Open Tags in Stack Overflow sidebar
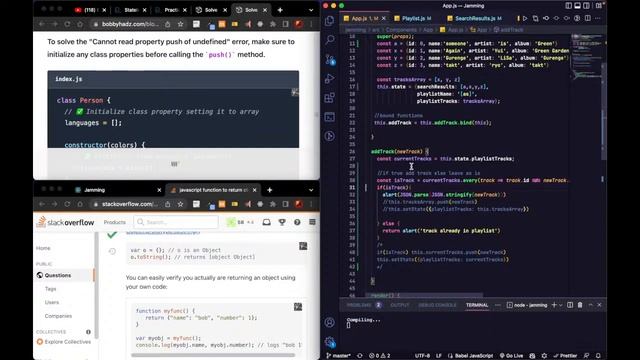This screenshot has height=360, width=640. click(x=51, y=289)
